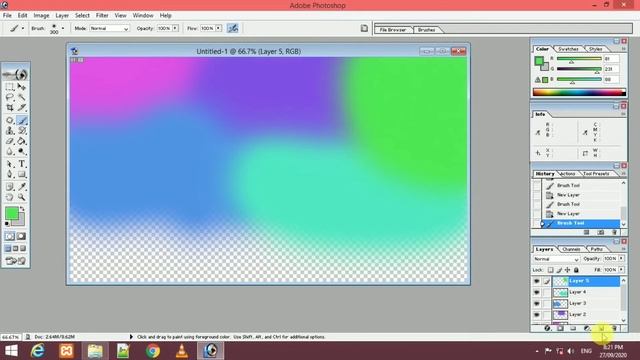Select the Zoom tool
Image resolution: width=640 pixels, height=360 pixels.
22,198
